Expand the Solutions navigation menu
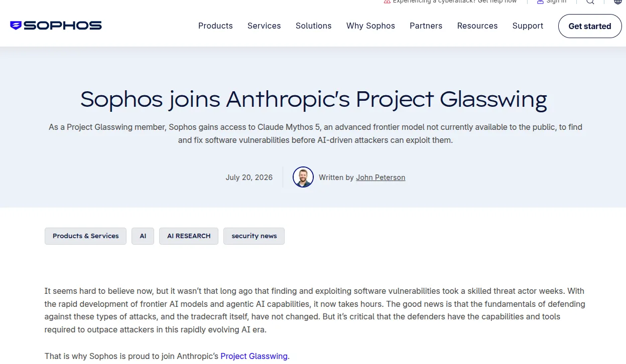Viewport: 626px width, 364px height. (x=314, y=26)
